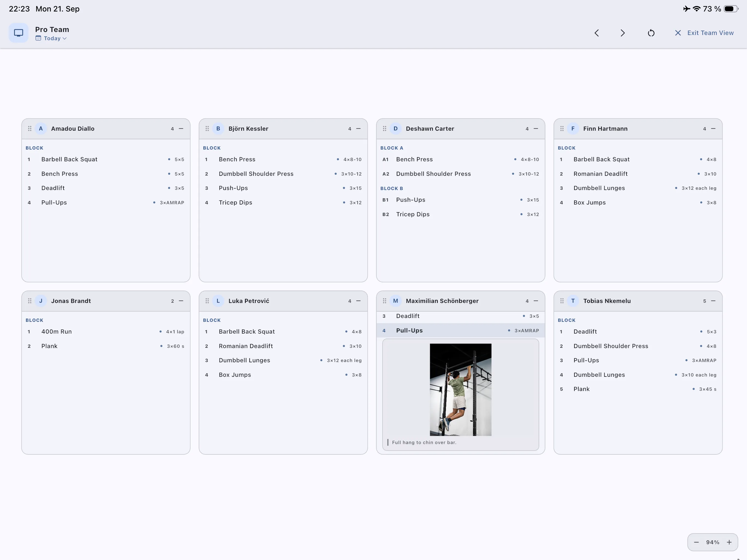This screenshot has width=747, height=560.
Task: Click the 94% zoom level value
Action: 713,542
